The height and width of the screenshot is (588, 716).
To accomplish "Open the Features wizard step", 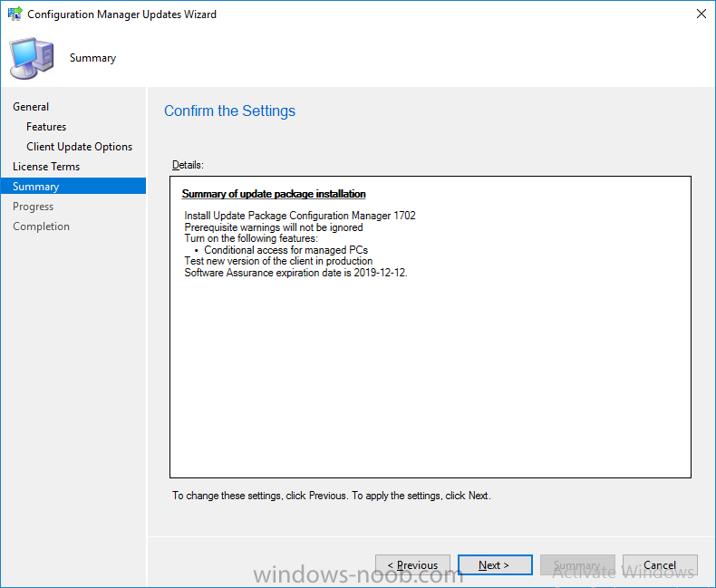I will click(x=46, y=127).
